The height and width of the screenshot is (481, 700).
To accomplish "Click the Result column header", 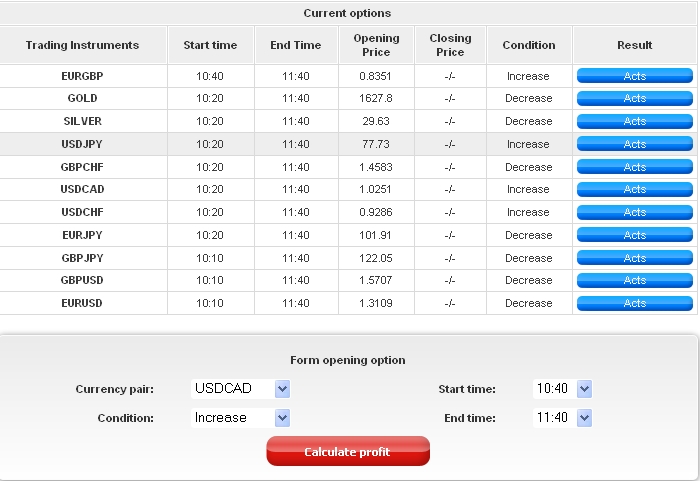I will tap(635, 45).
